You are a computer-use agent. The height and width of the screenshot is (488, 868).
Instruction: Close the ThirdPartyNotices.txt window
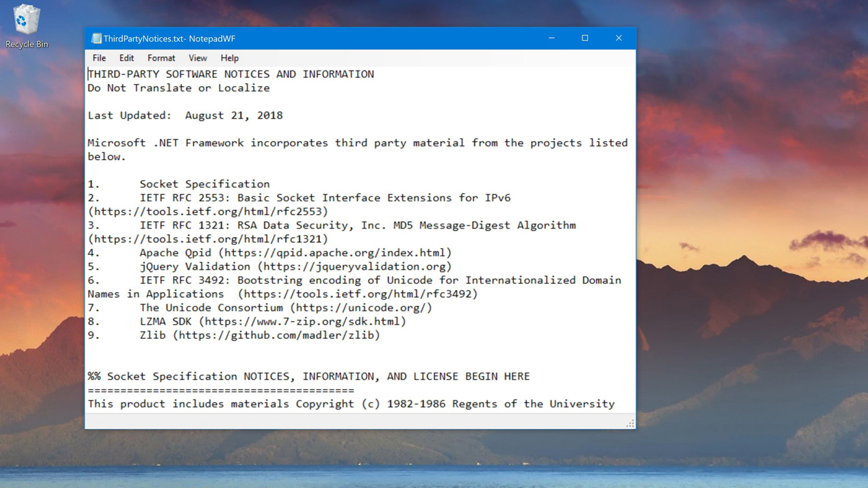618,39
